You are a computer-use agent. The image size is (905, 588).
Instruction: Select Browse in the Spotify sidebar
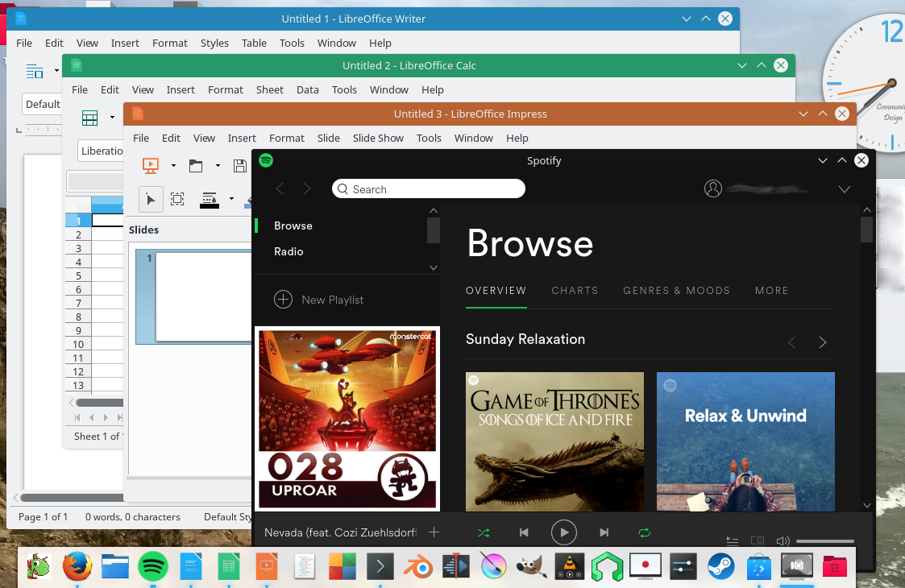[293, 226]
